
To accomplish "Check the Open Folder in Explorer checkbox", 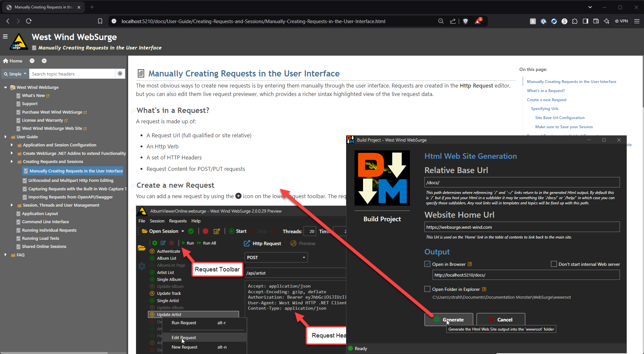I will 427,289.
